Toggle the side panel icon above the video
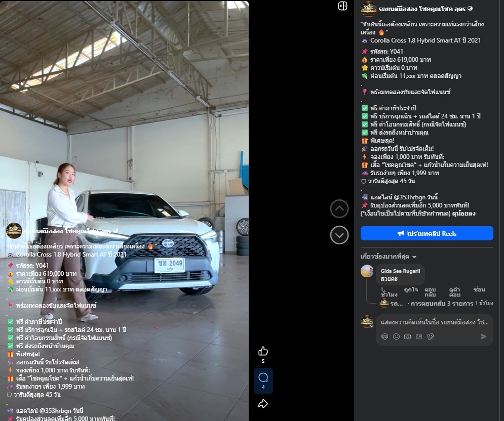 (342, 6)
